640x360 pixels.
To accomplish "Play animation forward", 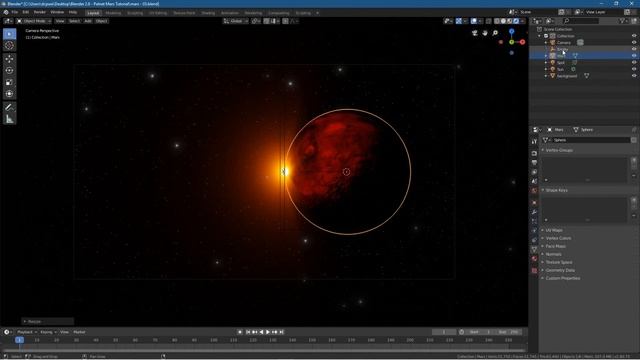I will [x=268, y=332].
